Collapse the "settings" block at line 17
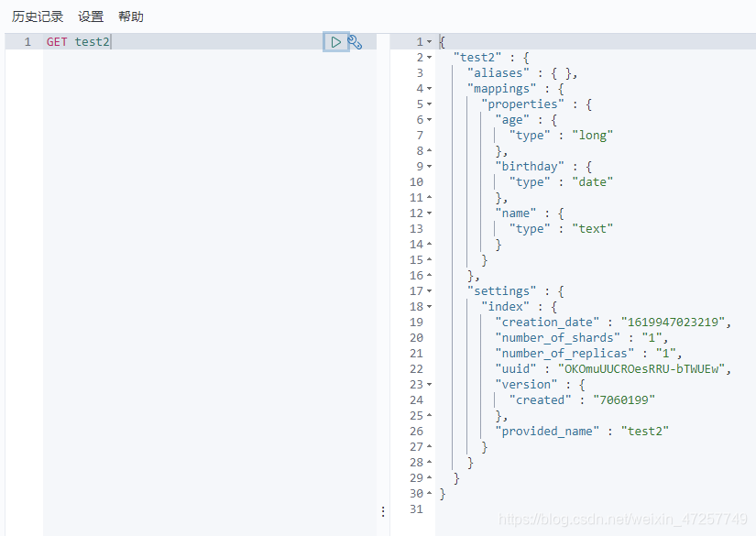This screenshot has height=536, width=756. [429, 291]
